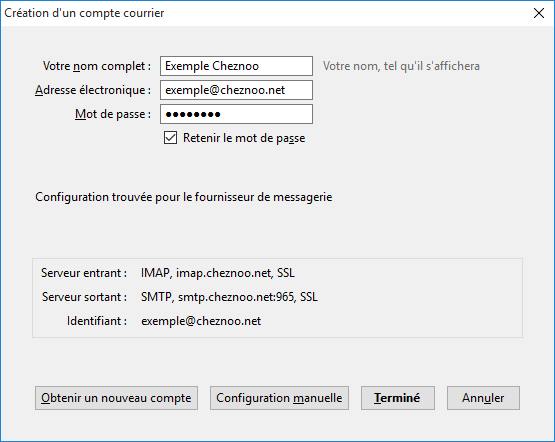The width and height of the screenshot is (555, 442).
Task: Focus the 'Mot de passe' password field
Action: [236, 114]
